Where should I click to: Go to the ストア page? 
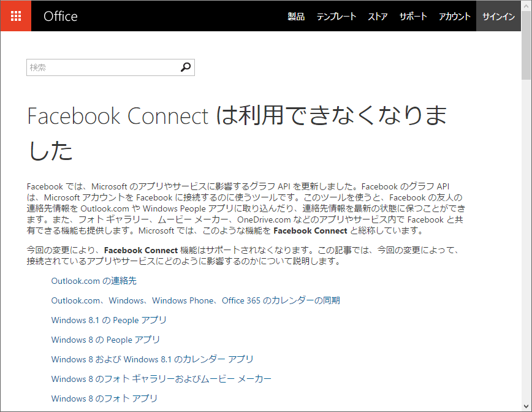[x=378, y=17]
